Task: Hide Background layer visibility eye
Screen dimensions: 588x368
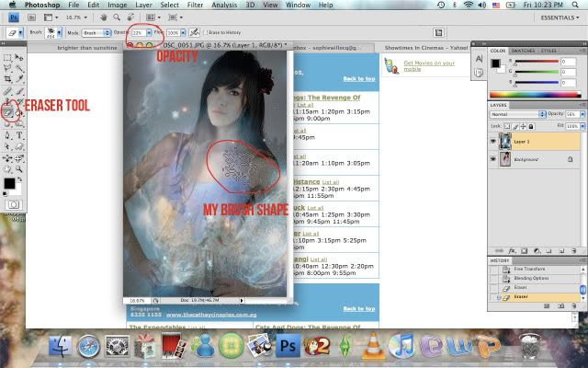Action: (x=493, y=159)
